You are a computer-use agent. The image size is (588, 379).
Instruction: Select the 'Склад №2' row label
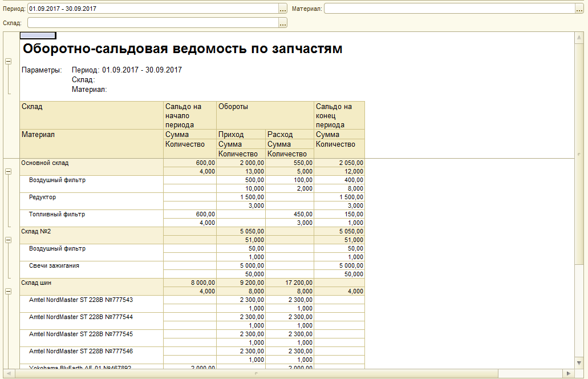click(x=36, y=231)
